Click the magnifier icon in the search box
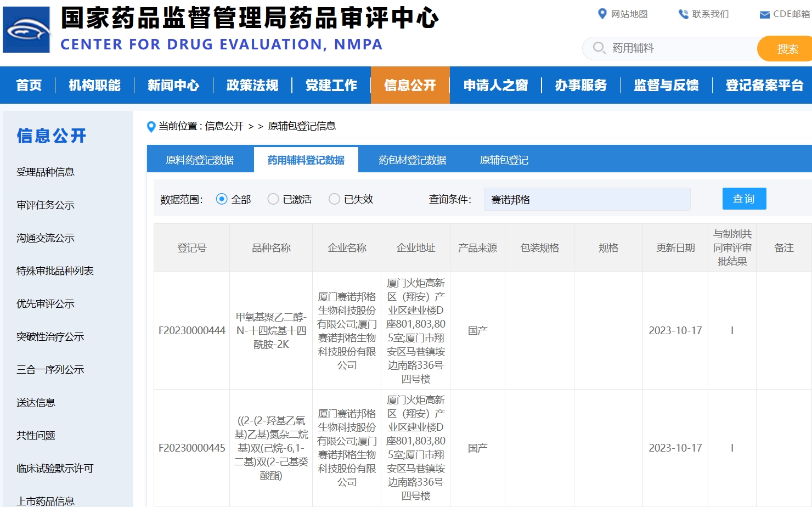The width and height of the screenshot is (812, 507). pos(598,48)
